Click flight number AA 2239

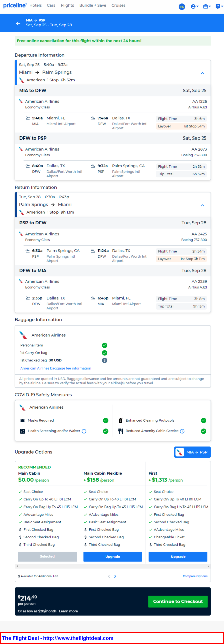199,281
